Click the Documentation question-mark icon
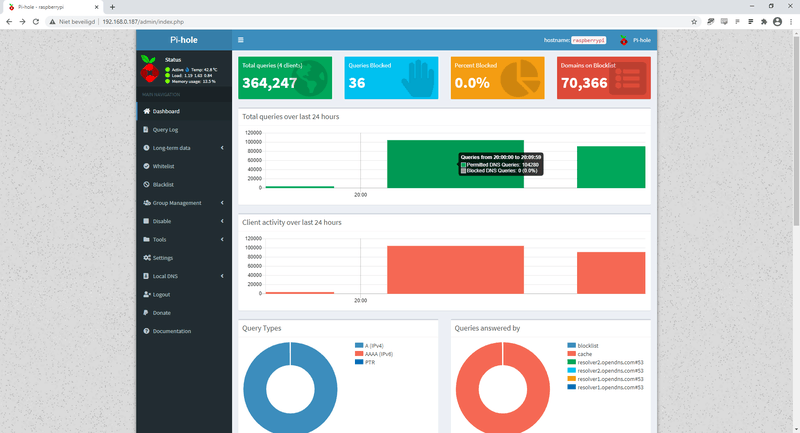 [x=146, y=332]
